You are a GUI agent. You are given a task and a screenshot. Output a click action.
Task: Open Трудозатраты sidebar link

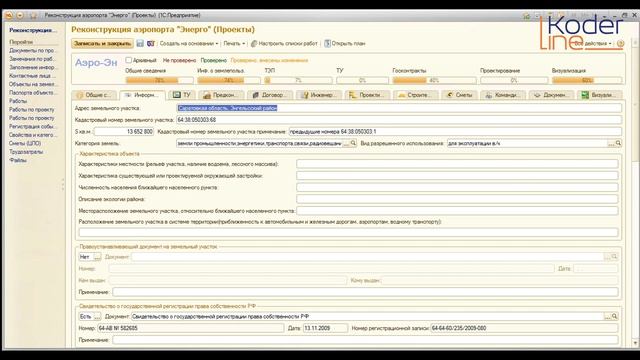pos(26,152)
